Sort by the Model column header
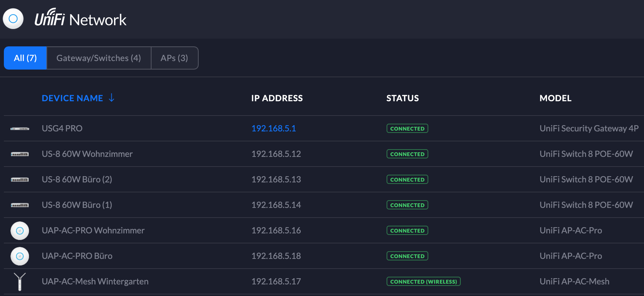Viewport: 644px width, 296px height. (555, 98)
